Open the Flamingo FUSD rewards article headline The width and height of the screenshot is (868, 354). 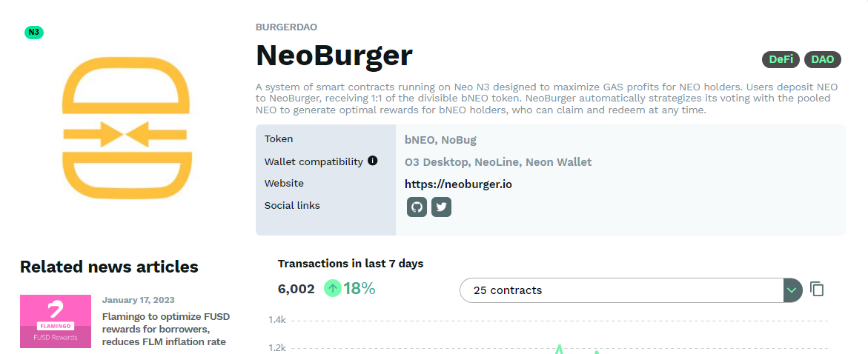pyautogui.click(x=166, y=329)
